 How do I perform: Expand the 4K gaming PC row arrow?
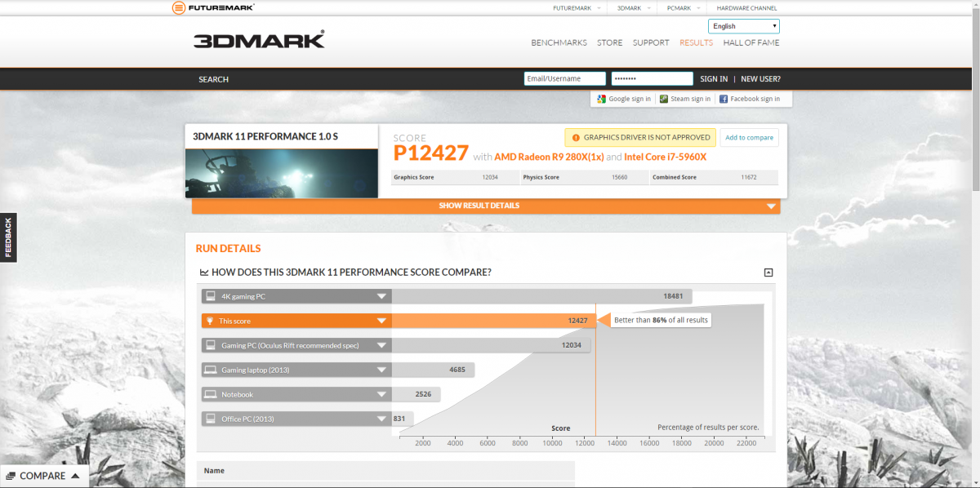click(x=381, y=296)
